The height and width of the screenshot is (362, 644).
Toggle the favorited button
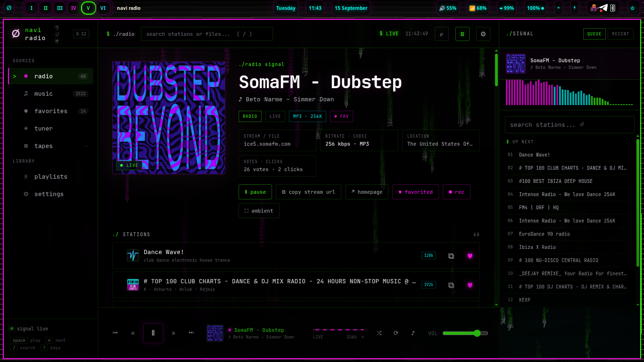(415, 192)
